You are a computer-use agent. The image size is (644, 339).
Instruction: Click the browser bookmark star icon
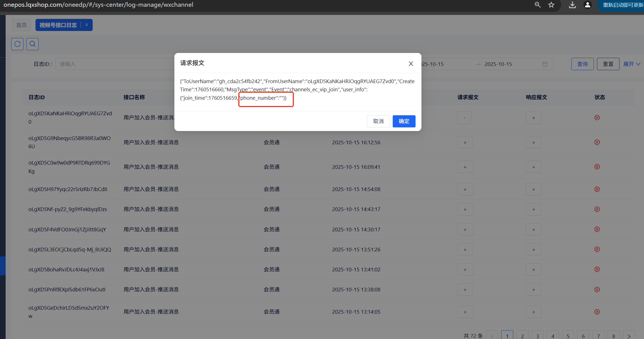click(551, 5)
